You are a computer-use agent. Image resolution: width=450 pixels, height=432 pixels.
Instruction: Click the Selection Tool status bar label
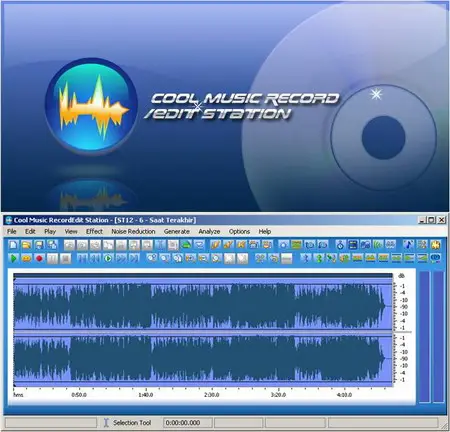(x=132, y=423)
